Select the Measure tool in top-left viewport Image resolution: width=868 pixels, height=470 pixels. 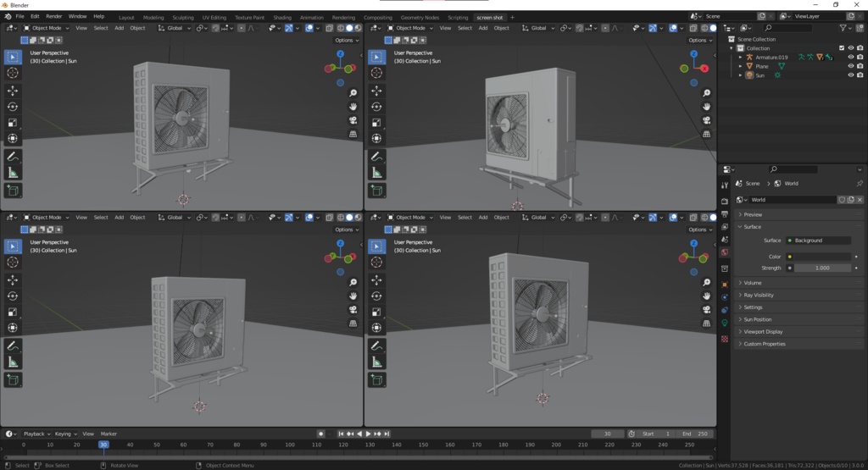(x=13, y=173)
